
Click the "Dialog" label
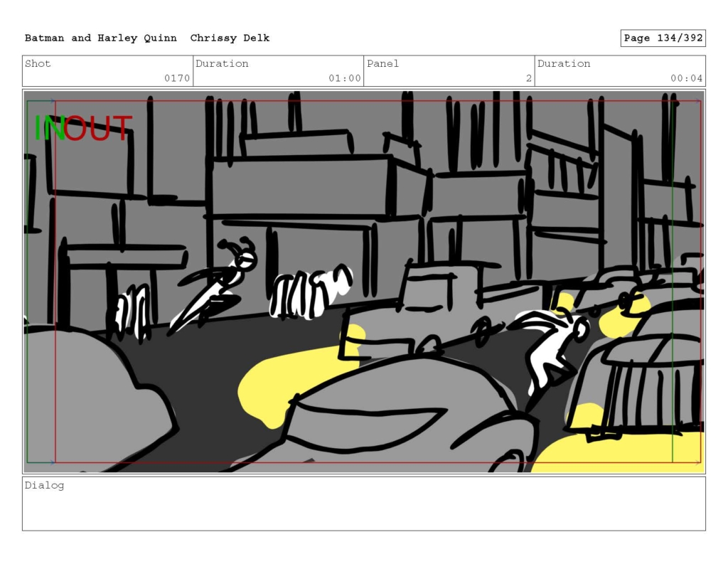click(44, 486)
